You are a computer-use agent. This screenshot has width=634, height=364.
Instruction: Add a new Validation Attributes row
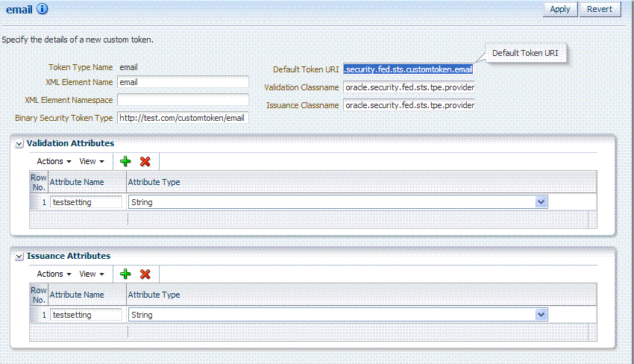pos(125,161)
